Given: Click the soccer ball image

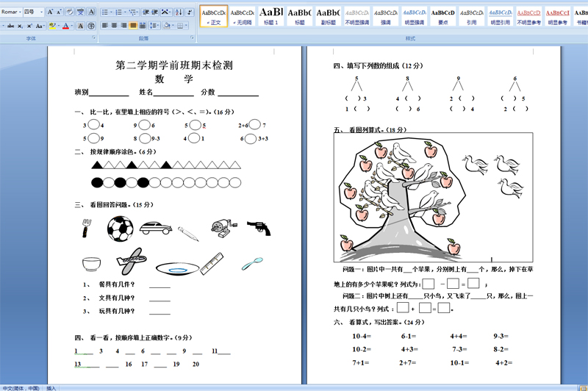Looking at the screenshot, I should coord(120,229).
